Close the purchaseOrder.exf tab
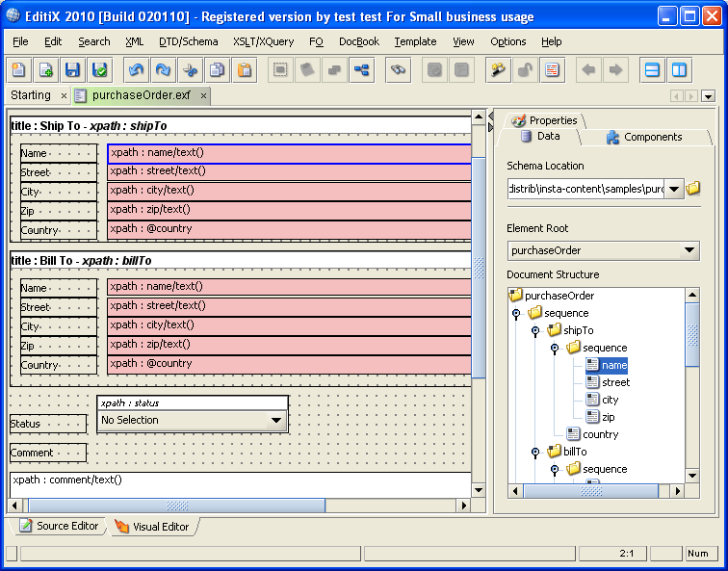The height and width of the screenshot is (571, 728). [x=203, y=95]
